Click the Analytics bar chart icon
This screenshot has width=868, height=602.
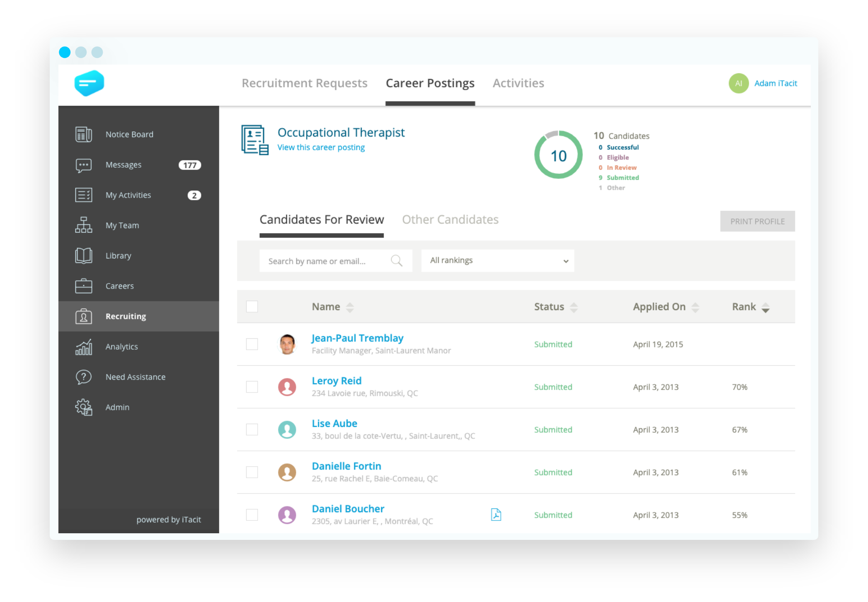pos(83,347)
